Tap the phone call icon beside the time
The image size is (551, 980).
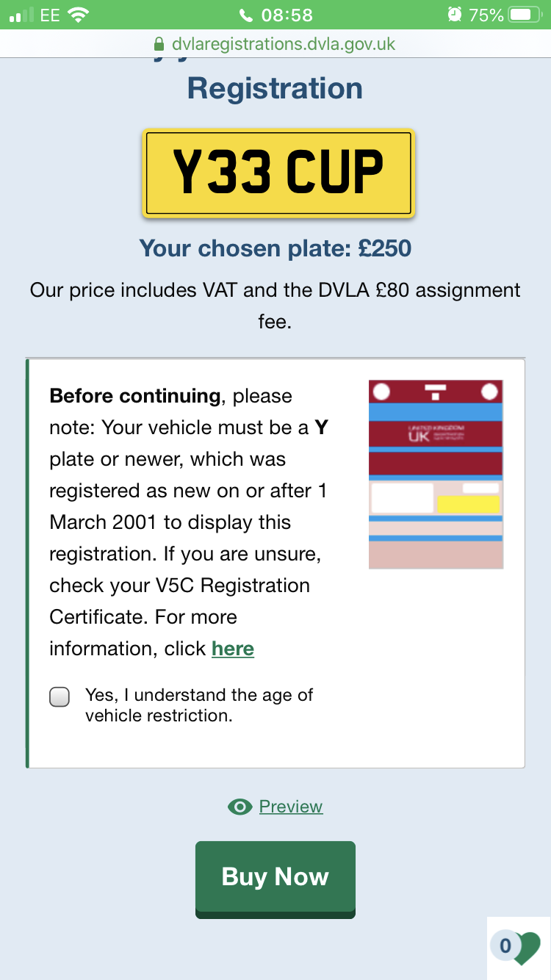[246, 15]
